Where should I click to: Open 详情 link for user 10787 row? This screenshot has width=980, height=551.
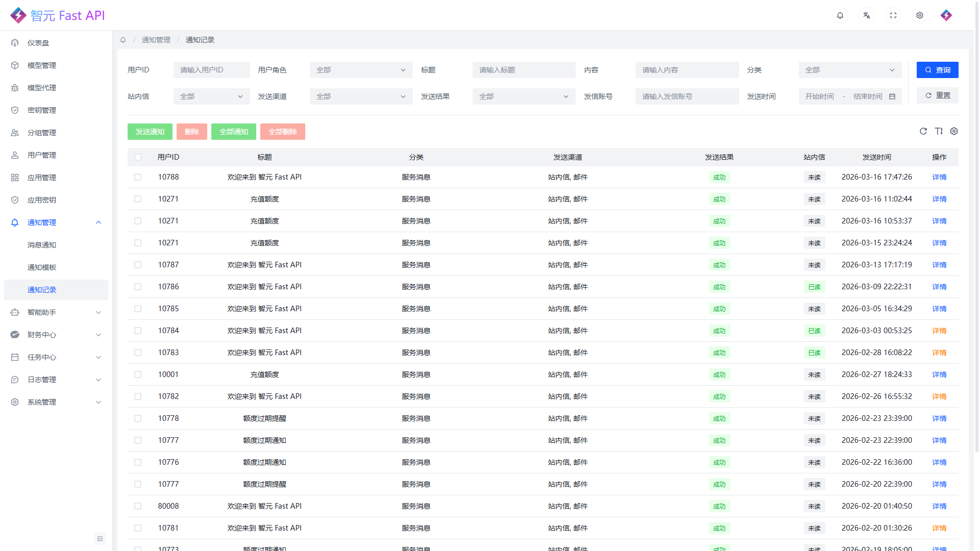tap(939, 265)
